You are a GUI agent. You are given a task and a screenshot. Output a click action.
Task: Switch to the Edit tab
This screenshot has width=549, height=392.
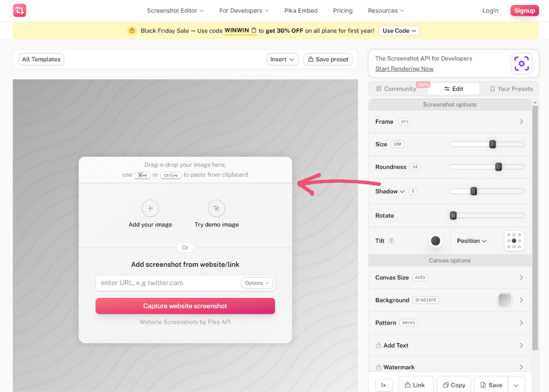tap(453, 89)
